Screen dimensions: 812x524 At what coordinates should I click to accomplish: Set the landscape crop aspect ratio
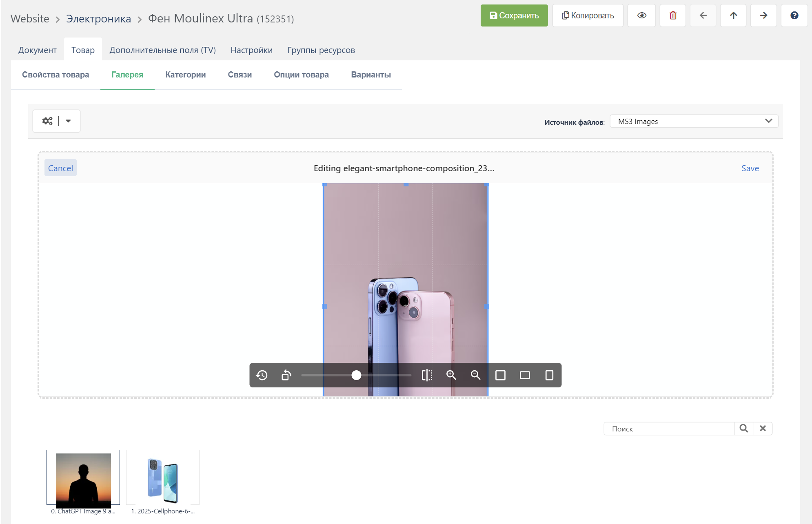[x=525, y=375]
